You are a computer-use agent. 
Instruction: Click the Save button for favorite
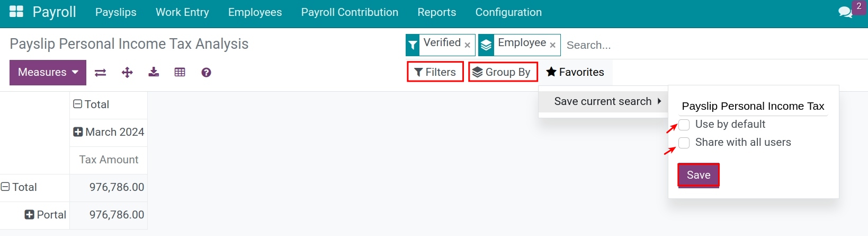tap(698, 175)
